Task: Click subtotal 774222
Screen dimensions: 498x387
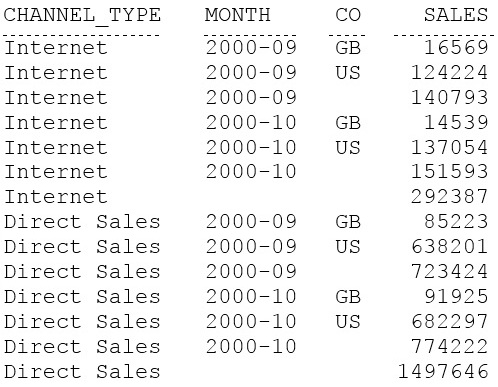Action: click(449, 346)
